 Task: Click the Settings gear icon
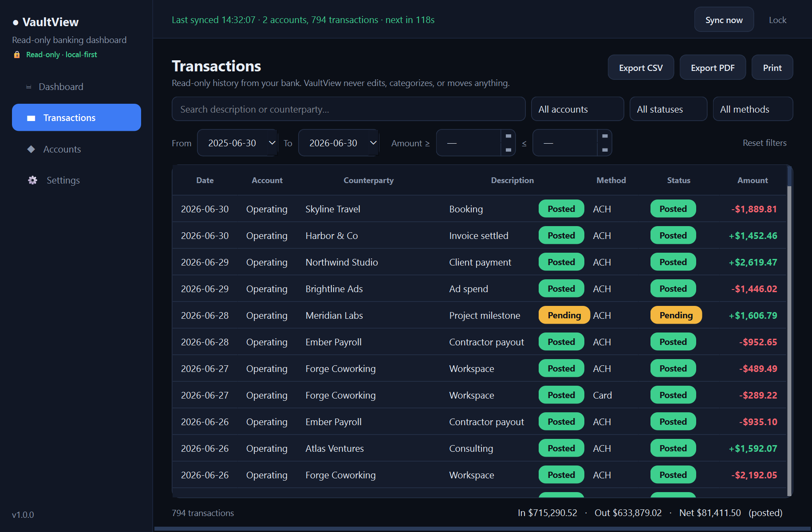click(33, 180)
